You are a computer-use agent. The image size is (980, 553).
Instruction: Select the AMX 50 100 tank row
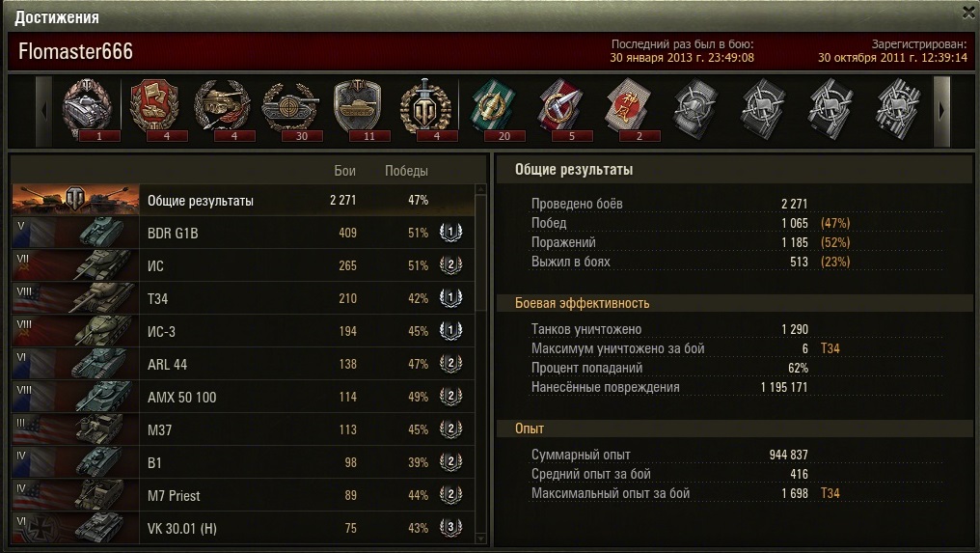[242, 397]
